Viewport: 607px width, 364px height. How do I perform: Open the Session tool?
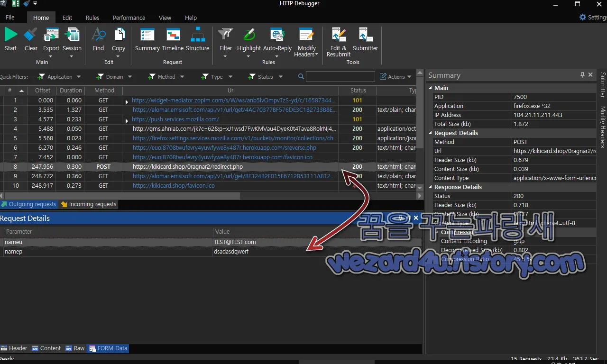pos(72,42)
